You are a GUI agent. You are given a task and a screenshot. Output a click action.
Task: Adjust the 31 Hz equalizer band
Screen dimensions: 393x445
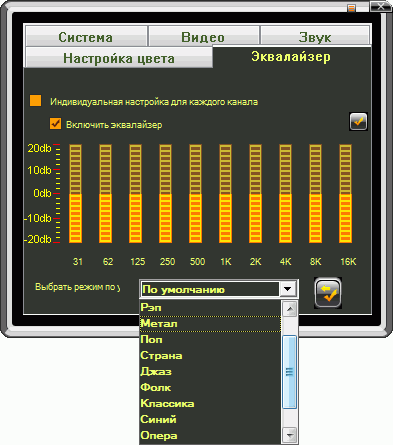coord(75,194)
